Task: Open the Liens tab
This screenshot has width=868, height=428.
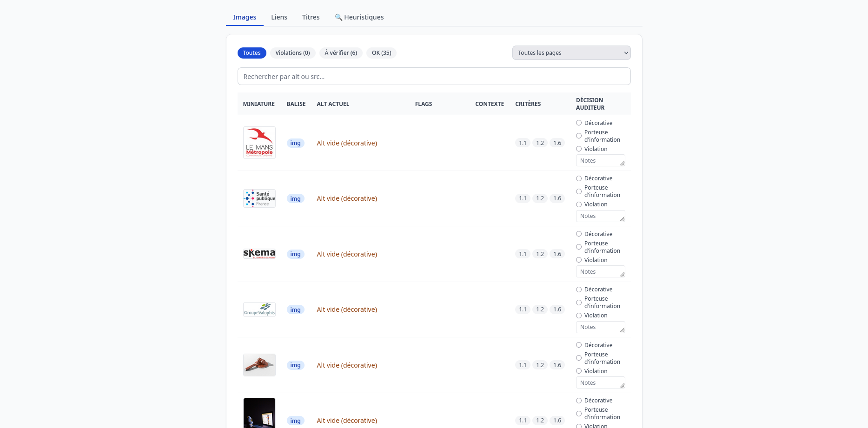Action: 279,17
